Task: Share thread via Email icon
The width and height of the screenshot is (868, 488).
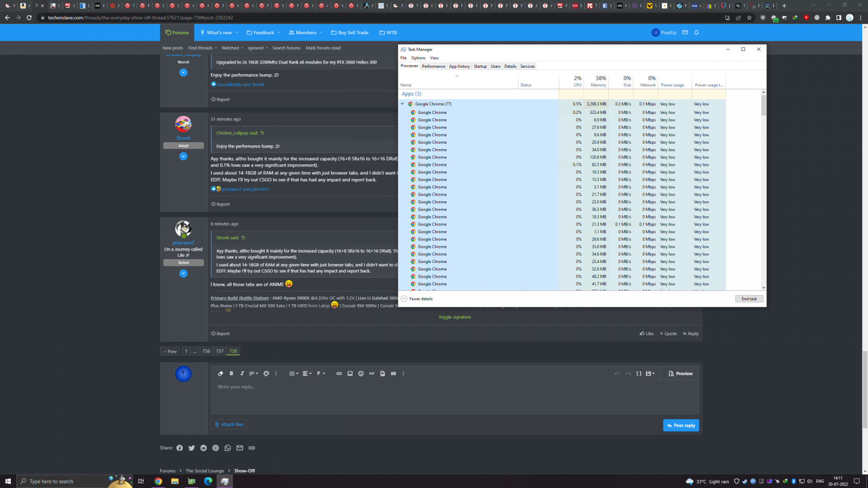Action: pos(240,448)
